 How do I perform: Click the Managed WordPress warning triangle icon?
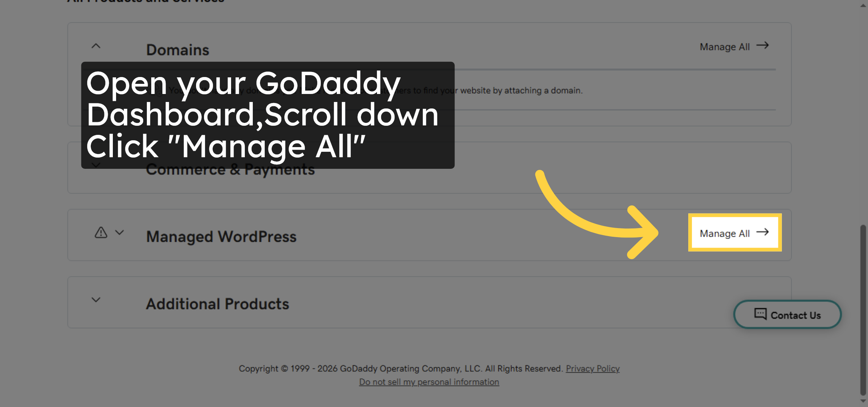point(101,232)
